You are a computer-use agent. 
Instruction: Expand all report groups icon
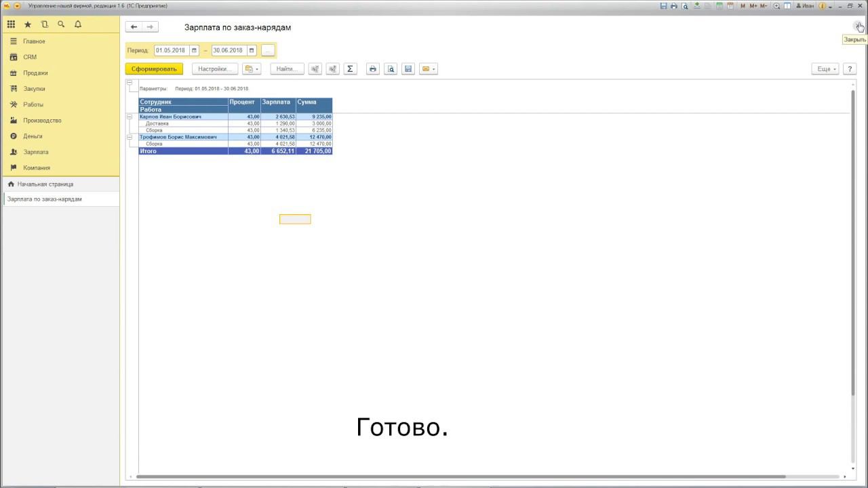point(332,68)
